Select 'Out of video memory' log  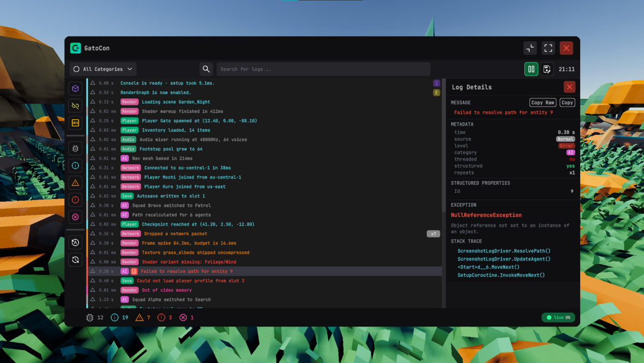[266, 290]
